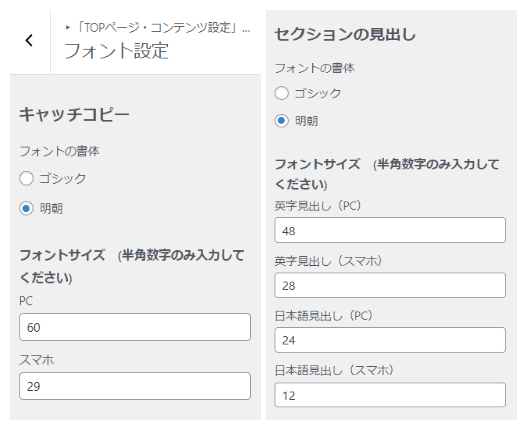The height and width of the screenshot is (430, 527).
Task: Select ゴシック radio under キャッチコピー
Action: 26,179
